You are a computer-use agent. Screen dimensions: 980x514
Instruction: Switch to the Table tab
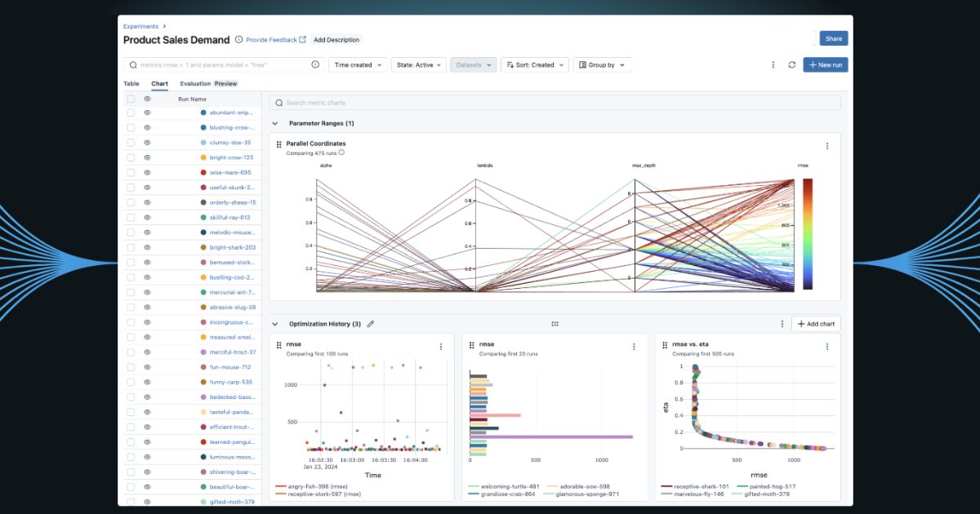click(131, 83)
